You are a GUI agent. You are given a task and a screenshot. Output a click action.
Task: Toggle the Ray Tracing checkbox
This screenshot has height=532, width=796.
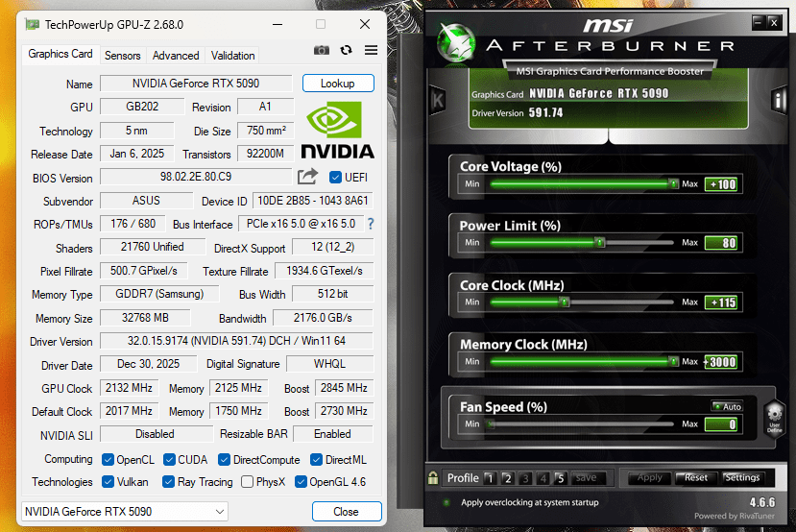(x=168, y=482)
